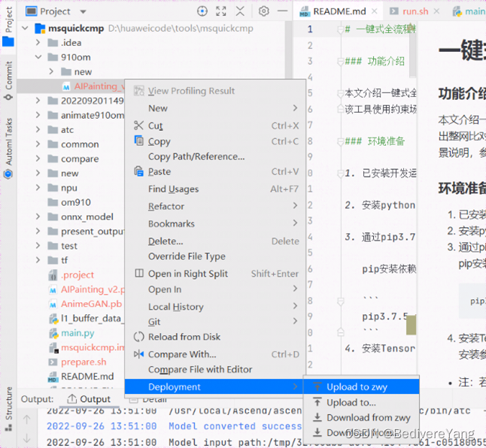Screen dimensions: 486x448
Task: Select the test folder
Action: (62, 246)
